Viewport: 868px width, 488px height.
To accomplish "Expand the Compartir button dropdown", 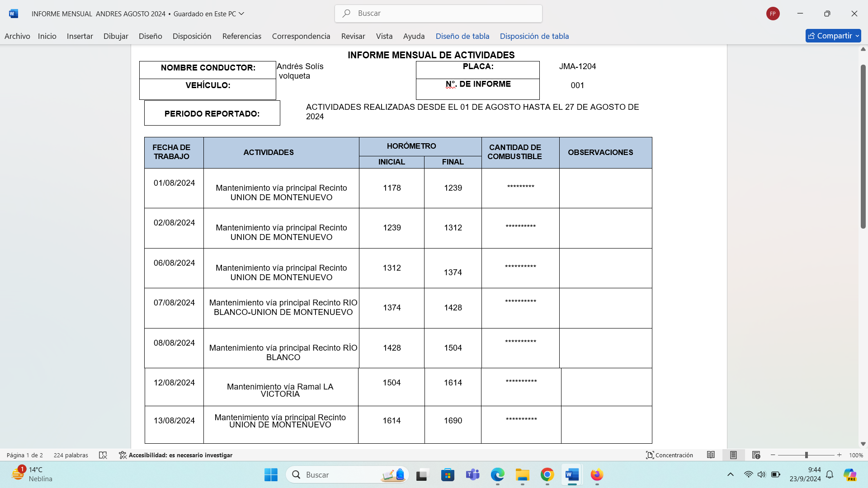I will click(857, 36).
